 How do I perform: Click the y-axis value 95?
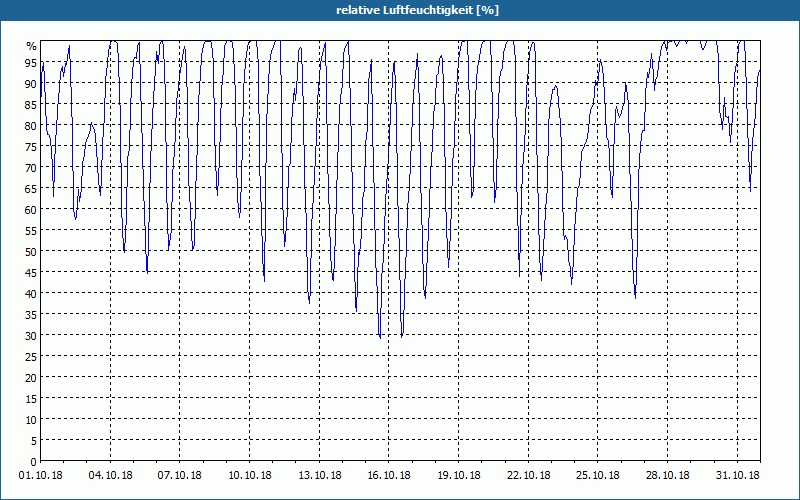(31, 63)
